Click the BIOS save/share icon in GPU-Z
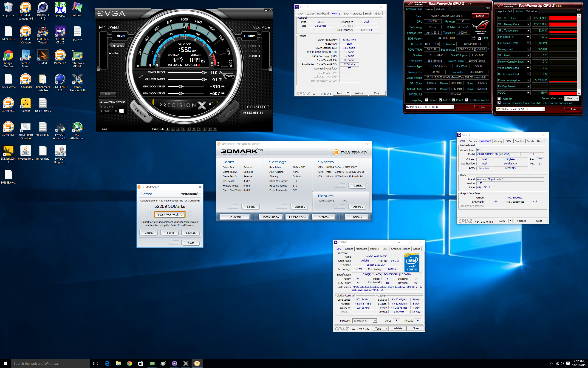The height and width of the screenshot is (368, 588). click(473, 38)
